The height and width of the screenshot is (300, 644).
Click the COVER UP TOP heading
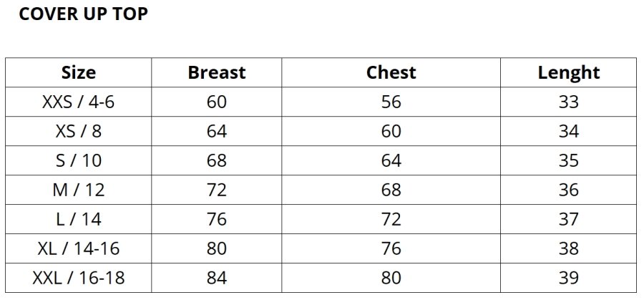point(83,15)
